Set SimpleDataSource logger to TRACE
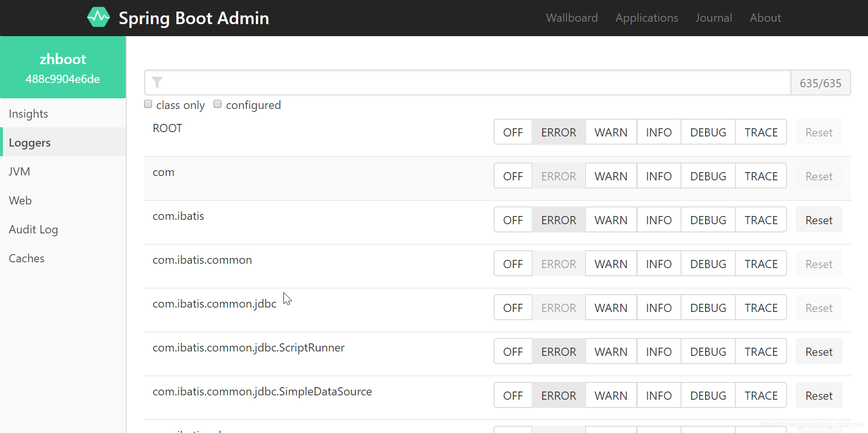868x433 pixels. 761,395
